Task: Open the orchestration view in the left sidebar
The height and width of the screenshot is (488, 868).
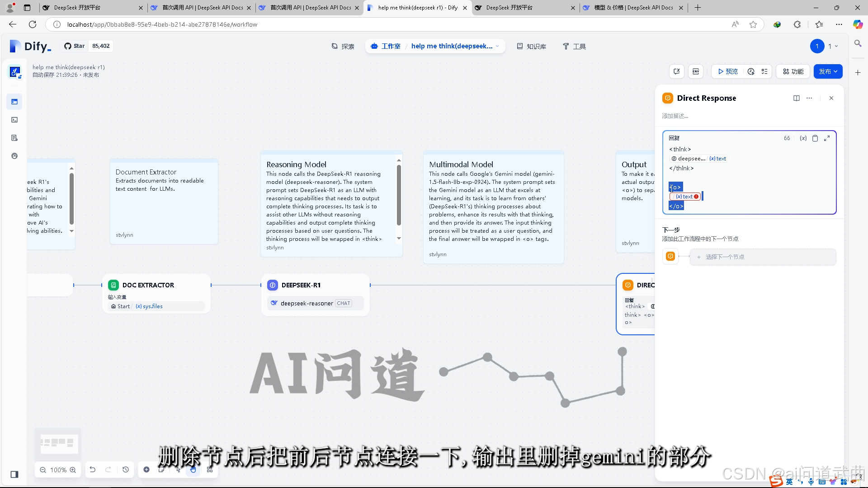Action: pyautogui.click(x=14, y=102)
